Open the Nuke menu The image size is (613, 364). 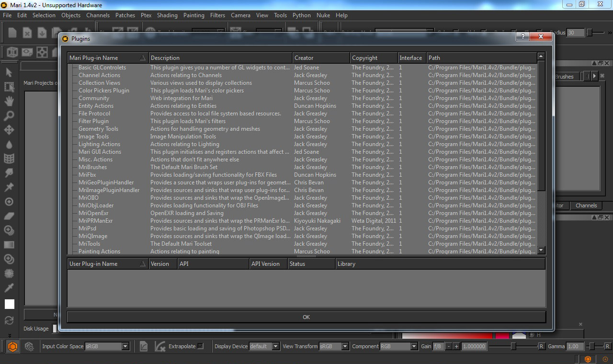[x=323, y=15]
